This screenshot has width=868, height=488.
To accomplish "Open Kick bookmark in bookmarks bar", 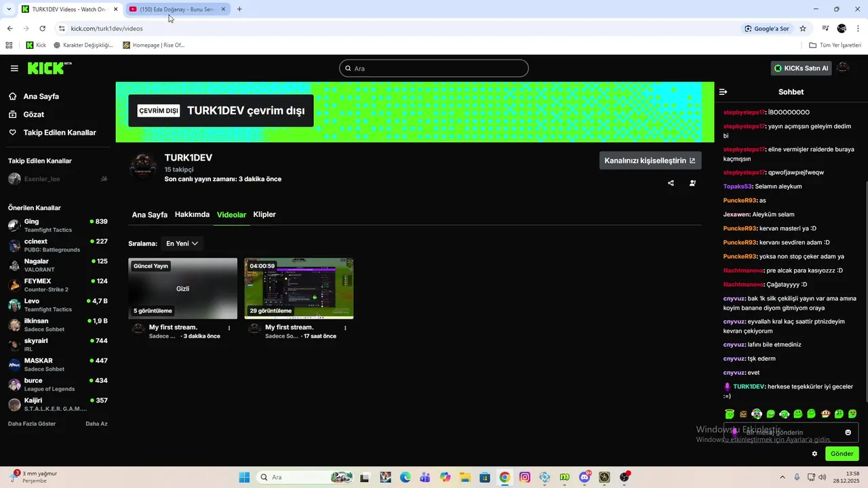I will click(x=36, y=45).
